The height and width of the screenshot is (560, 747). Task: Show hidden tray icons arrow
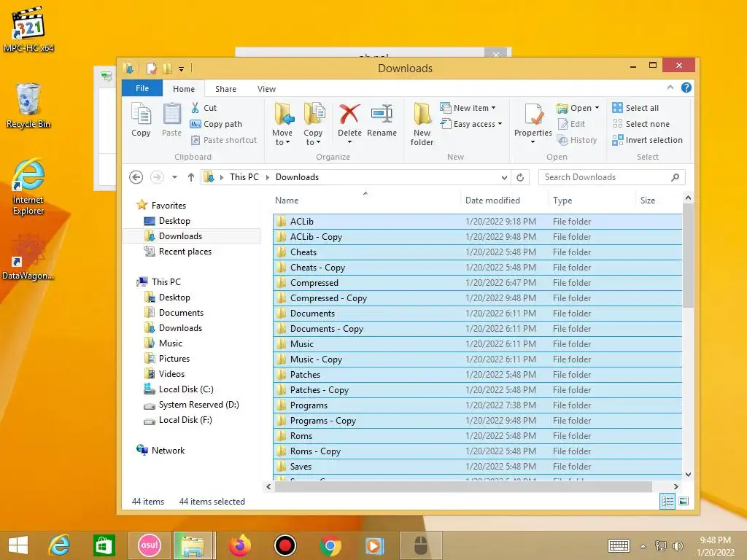point(643,546)
